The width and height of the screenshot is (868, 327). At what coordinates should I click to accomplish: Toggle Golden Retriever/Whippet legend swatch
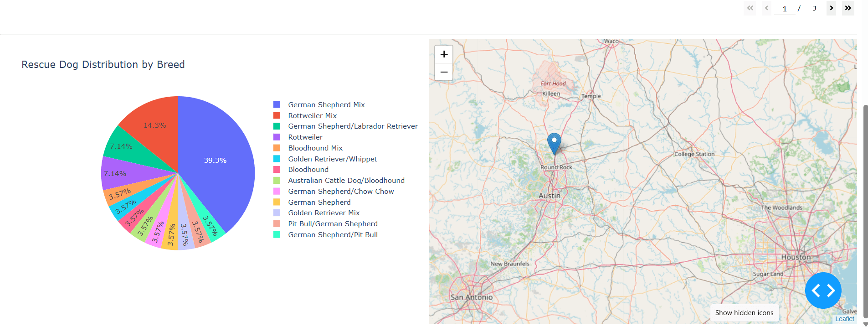click(277, 159)
